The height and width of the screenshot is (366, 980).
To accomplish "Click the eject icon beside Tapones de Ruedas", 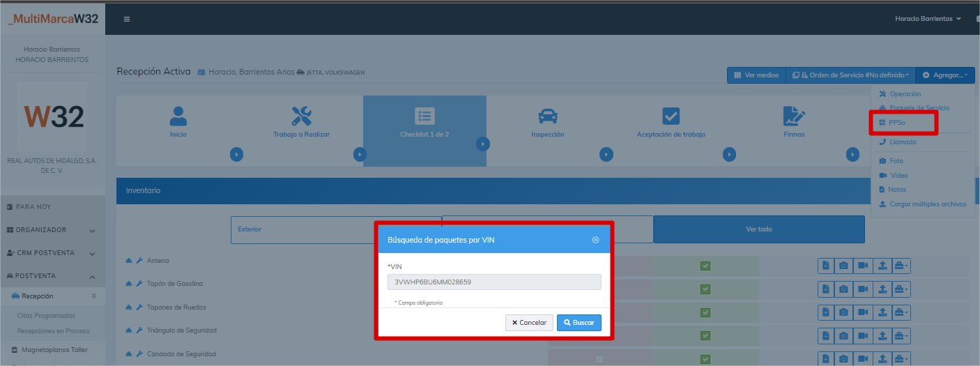I will coord(128,307).
